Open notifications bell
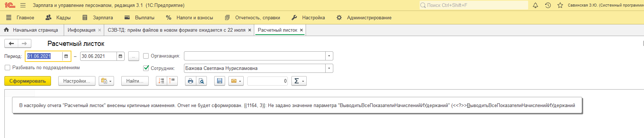The height and width of the screenshot is (138, 644). tap(535, 5)
